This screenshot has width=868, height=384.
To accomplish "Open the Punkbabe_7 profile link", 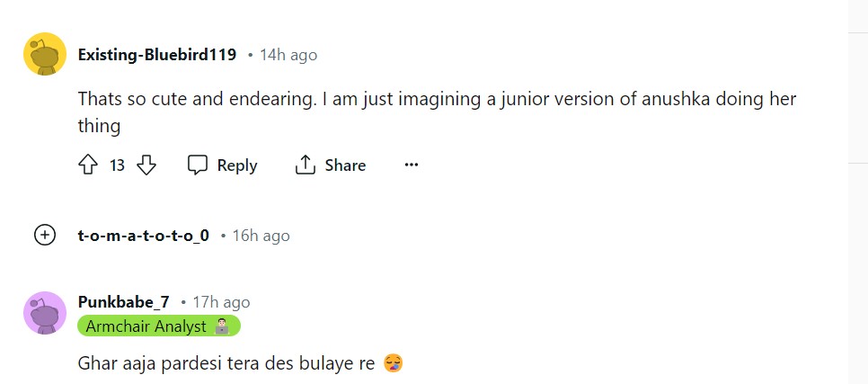I will tap(123, 302).
